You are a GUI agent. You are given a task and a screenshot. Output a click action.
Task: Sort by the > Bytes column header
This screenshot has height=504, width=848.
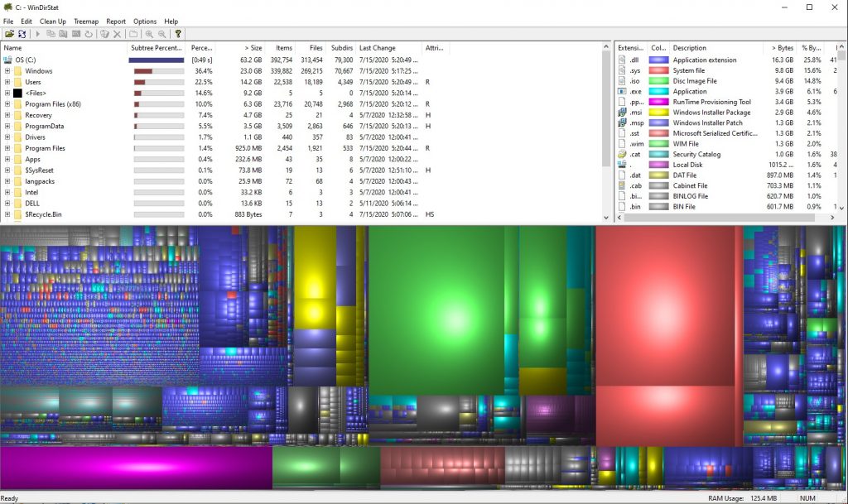point(778,48)
